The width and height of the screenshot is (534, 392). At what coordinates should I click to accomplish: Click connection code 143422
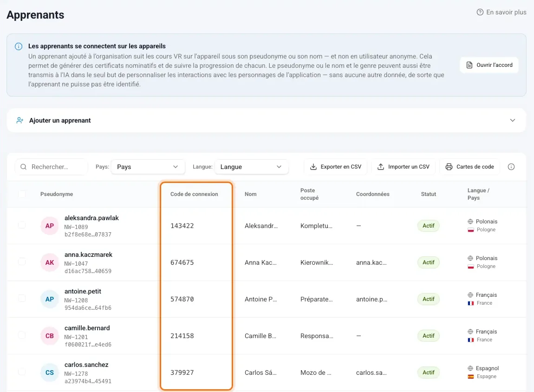click(x=182, y=226)
